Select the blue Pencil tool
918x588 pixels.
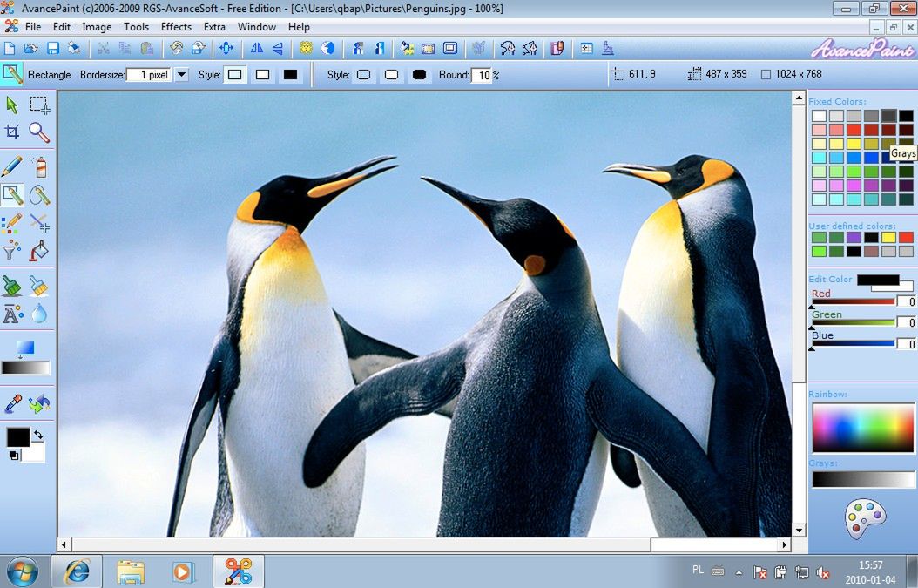[11, 167]
